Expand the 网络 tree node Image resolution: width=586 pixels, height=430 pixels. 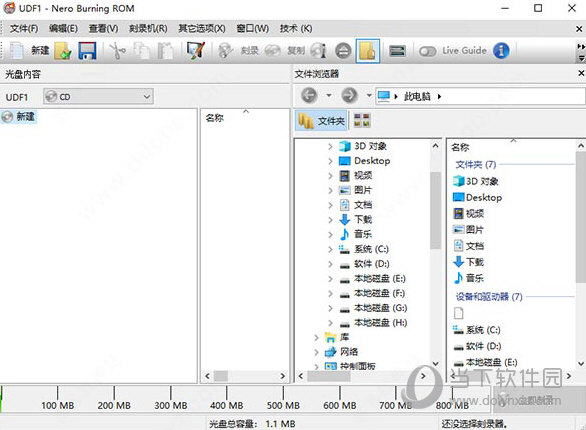pyautogui.click(x=317, y=352)
